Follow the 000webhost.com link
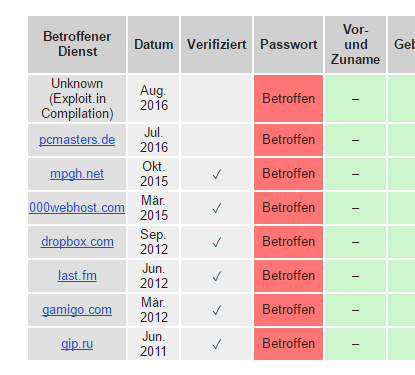Screen dimensions: 415x375 coord(77,208)
